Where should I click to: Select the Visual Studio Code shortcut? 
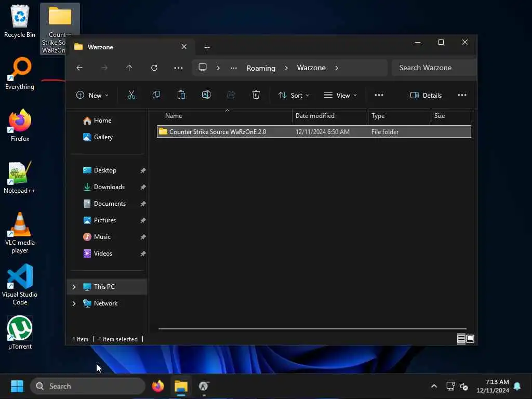pos(20,285)
